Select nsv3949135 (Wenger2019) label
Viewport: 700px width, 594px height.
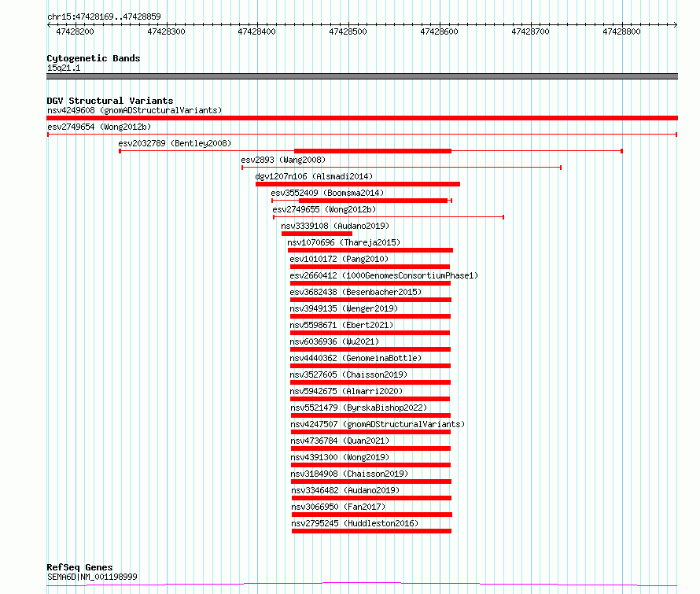(344, 308)
